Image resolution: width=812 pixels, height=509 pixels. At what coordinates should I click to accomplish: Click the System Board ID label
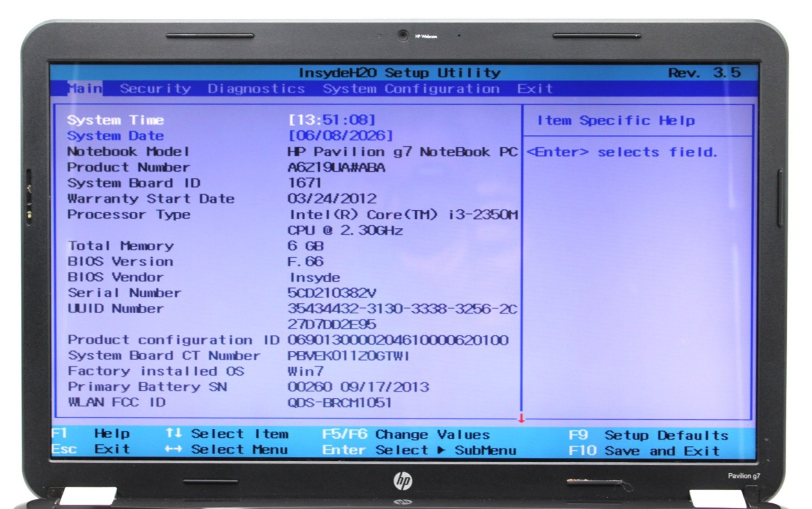click(x=134, y=183)
